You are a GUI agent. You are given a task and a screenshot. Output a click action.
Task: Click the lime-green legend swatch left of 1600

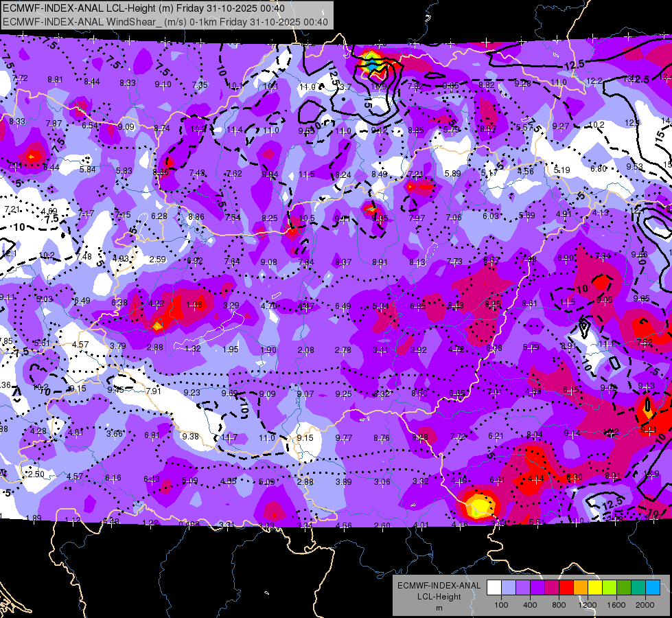(610, 588)
